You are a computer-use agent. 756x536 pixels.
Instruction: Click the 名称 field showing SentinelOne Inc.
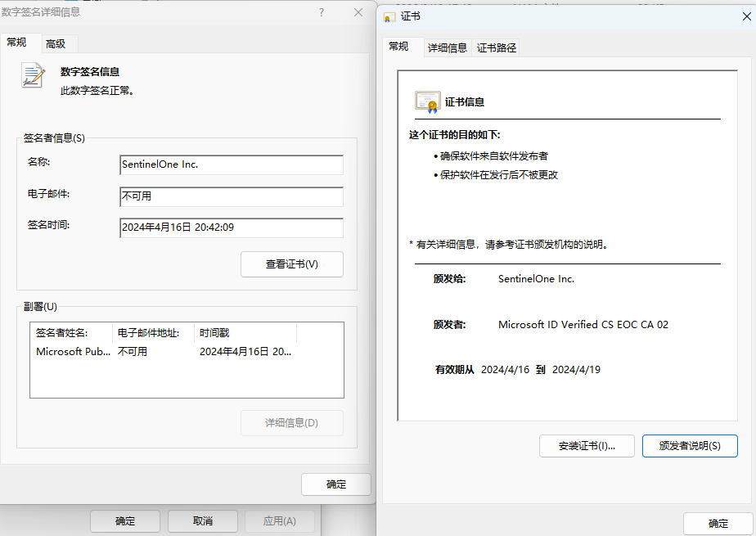point(232,164)
